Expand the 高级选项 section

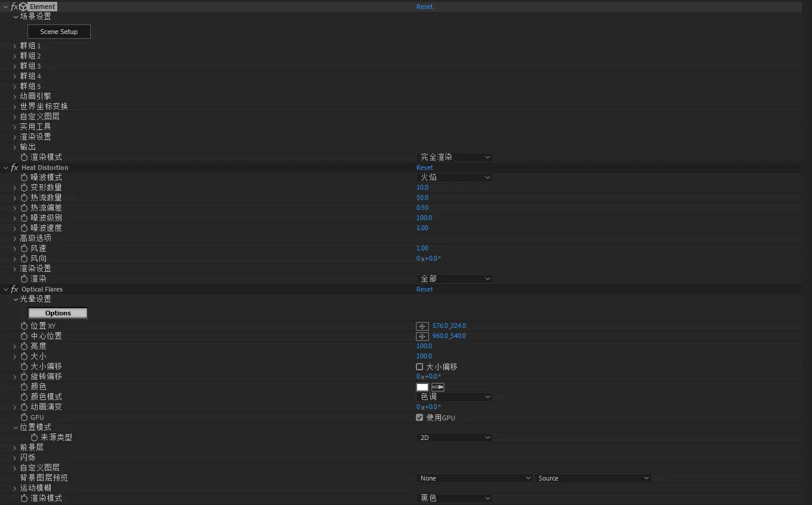[x=15, y=238]
